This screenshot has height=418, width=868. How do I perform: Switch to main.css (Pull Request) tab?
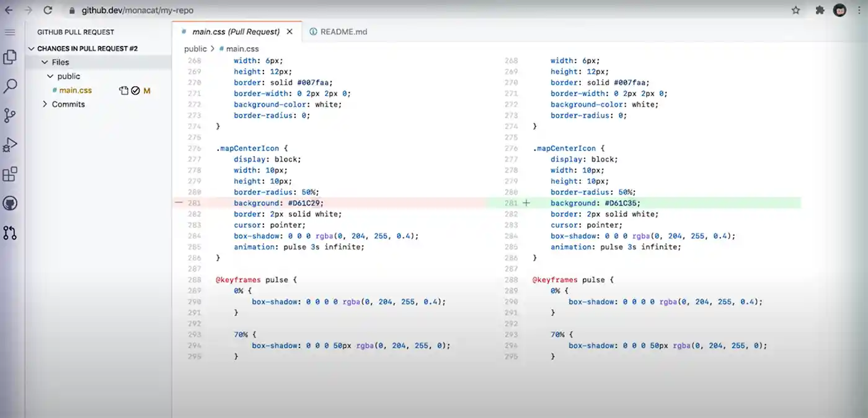tap(236, 32)
